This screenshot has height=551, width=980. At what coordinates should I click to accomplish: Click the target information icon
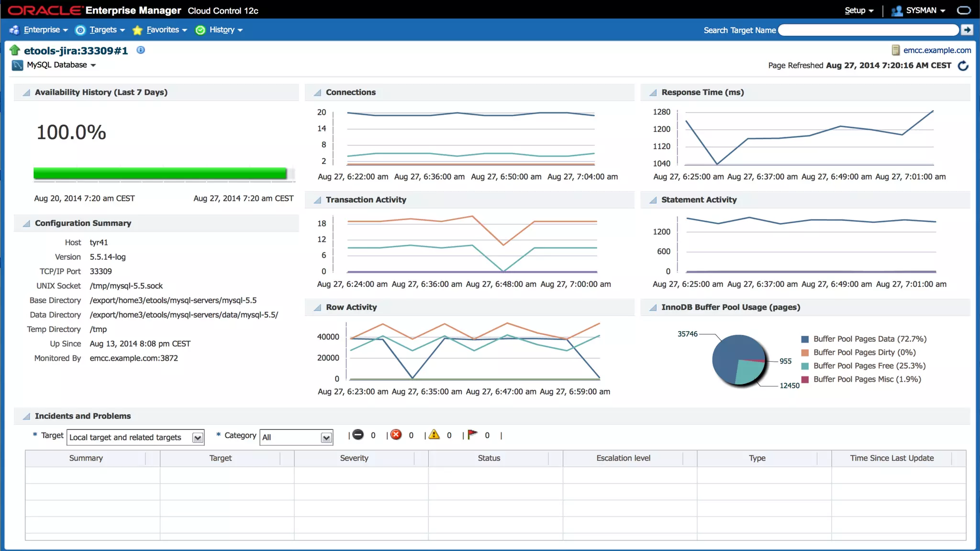point(140,50)
